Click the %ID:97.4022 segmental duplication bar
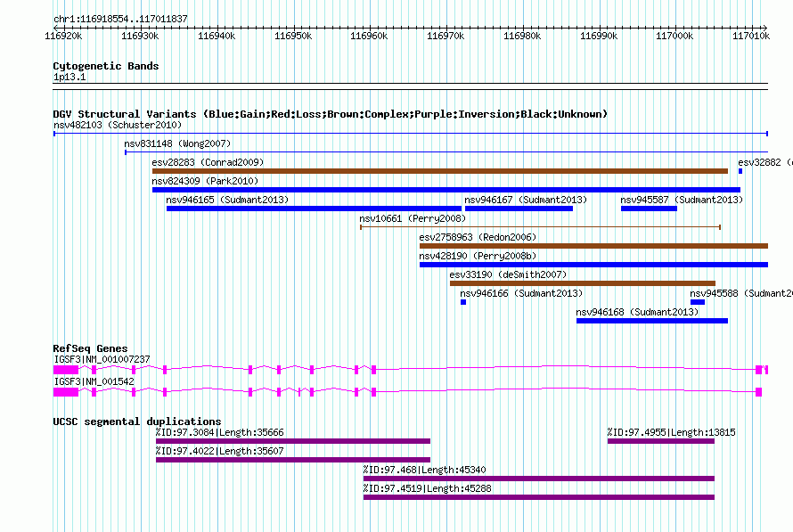Viewport: 793px width, 532px height. [293, 460]
